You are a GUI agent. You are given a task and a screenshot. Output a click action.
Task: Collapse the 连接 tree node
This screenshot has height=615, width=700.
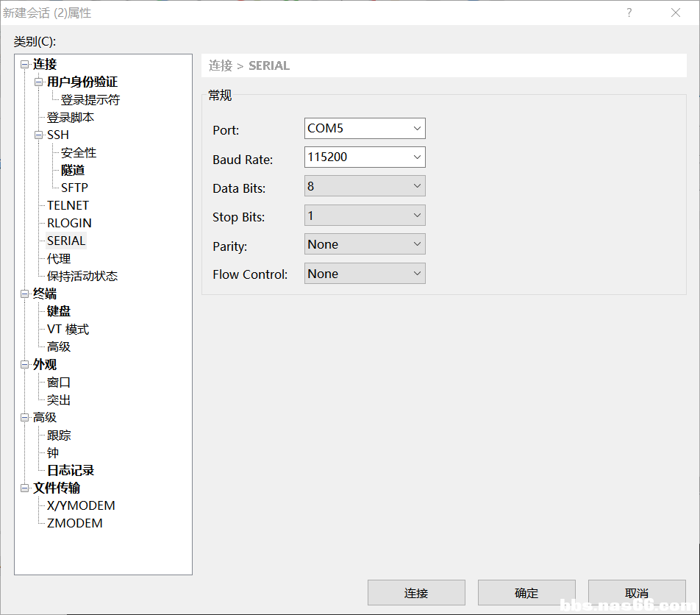point(24,65)
